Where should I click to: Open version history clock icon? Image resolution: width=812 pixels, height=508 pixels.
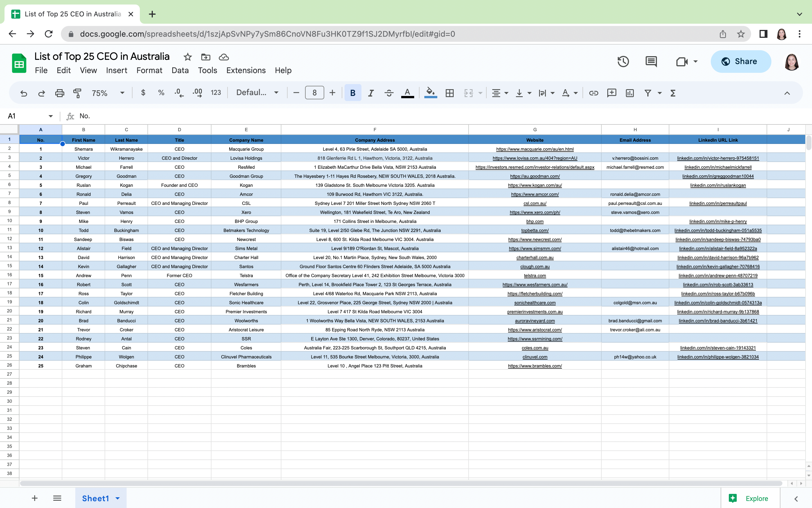(623, 62)
